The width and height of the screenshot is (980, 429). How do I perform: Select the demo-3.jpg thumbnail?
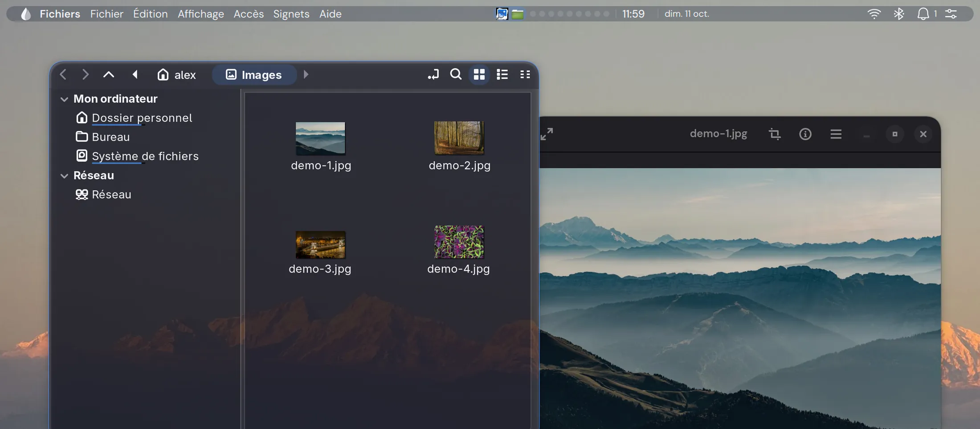(x=320, y=244)
